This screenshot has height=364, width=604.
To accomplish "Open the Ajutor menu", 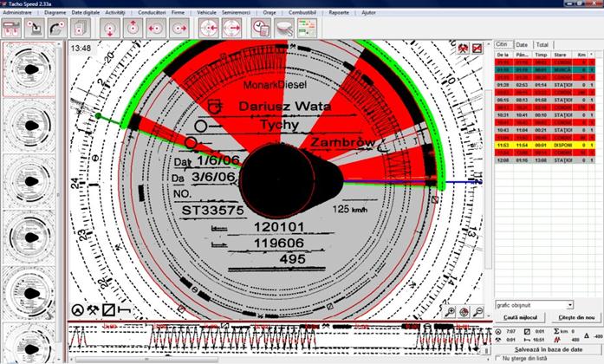I will pos(368,12).
